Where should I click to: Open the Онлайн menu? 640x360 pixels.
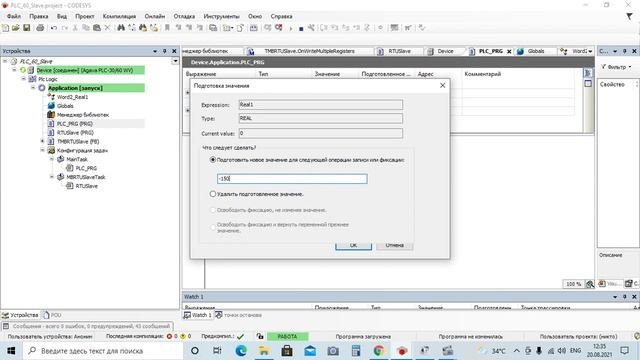pos(155,16)
